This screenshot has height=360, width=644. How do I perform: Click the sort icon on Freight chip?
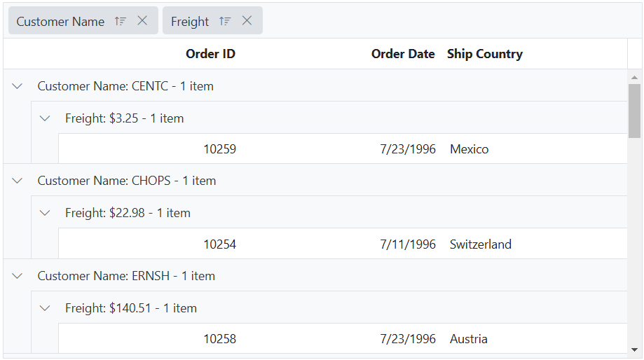(225, 21)
